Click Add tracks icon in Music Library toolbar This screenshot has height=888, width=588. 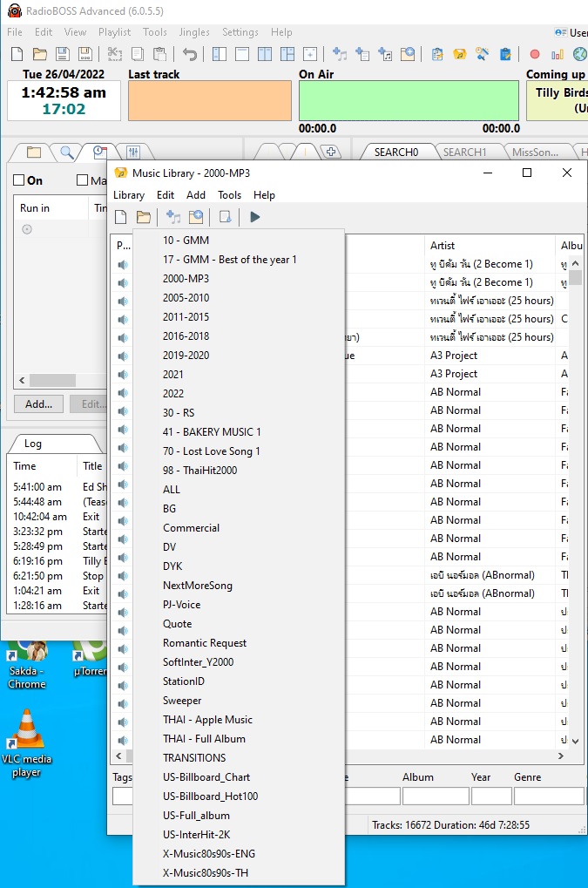173,217
